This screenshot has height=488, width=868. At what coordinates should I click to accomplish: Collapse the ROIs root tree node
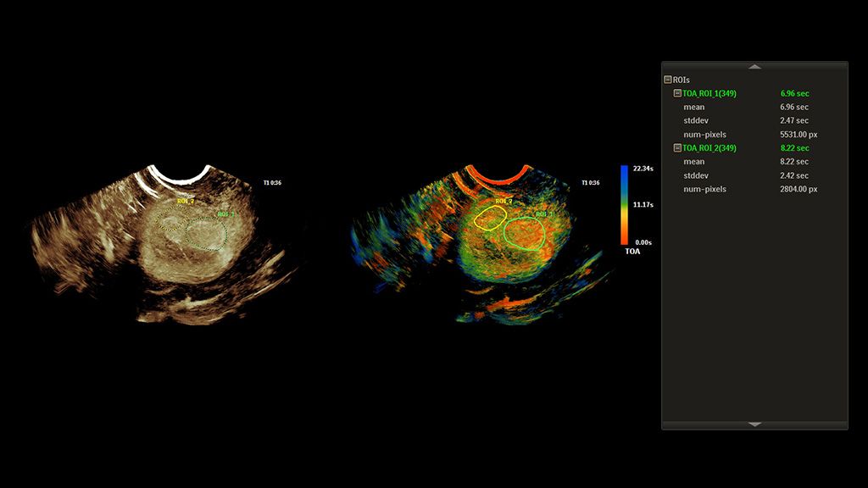coord(668,80)
